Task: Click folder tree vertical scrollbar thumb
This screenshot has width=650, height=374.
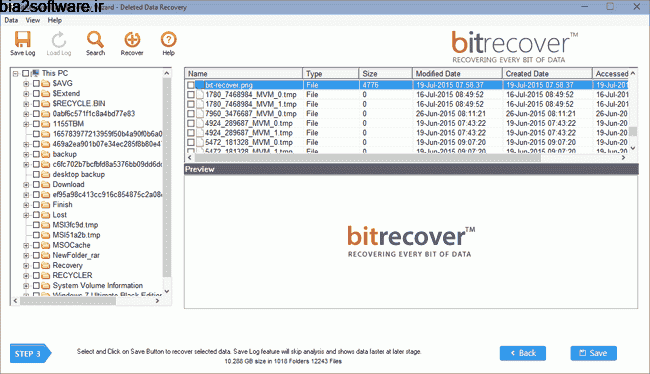Action: coord(167,177)
